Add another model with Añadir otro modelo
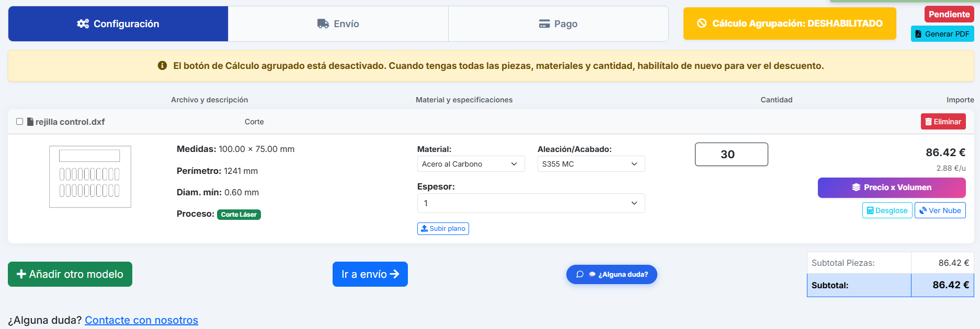 click(x=70, y=274)
